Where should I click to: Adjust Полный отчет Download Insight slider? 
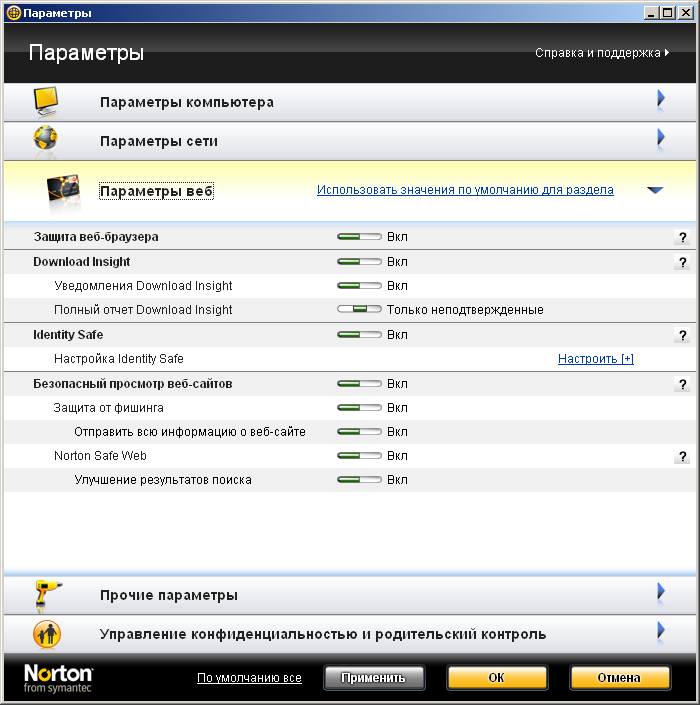(359, 309)
